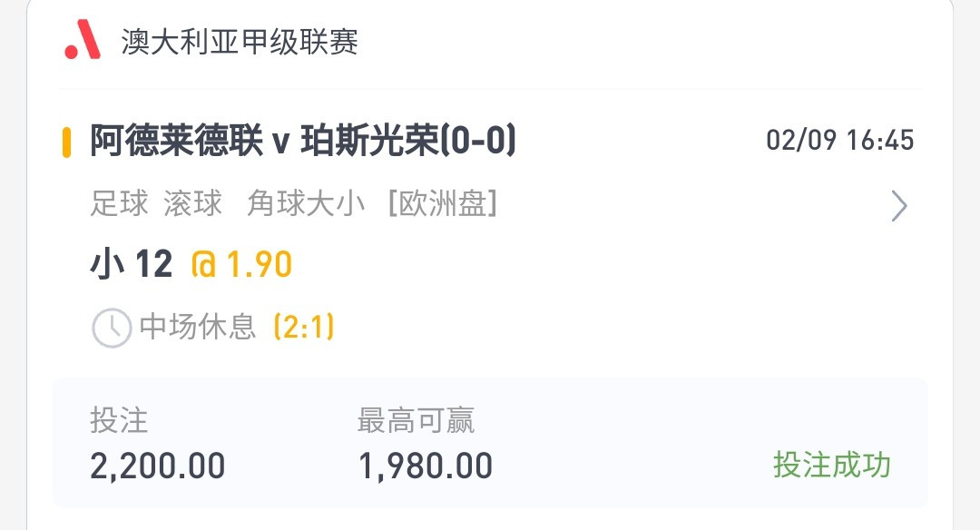980x530 pixels.
Task: Click the 投注 stake label
Action: pos(119,420)
